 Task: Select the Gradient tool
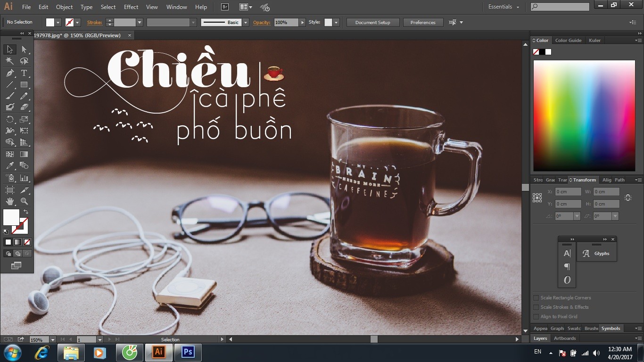pos(24,154)
